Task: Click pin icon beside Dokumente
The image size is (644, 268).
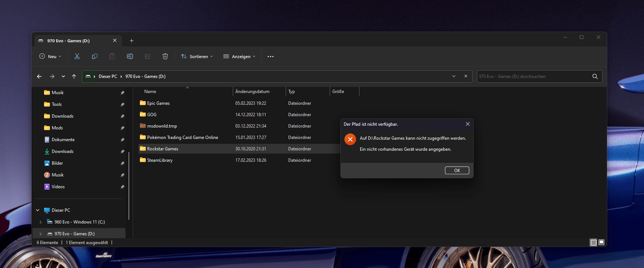Action: point(122,140)
